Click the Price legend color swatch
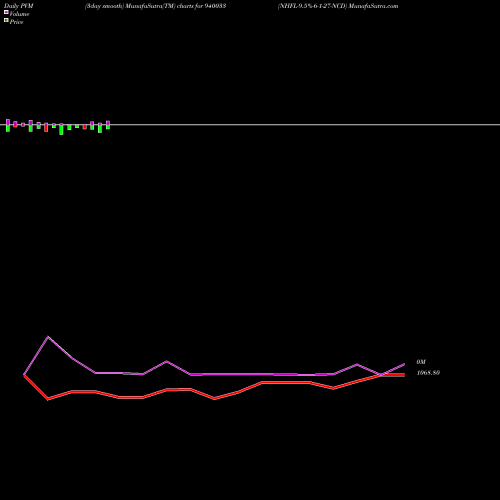This screenshot has height=500, width=500. tap(6, 20)
